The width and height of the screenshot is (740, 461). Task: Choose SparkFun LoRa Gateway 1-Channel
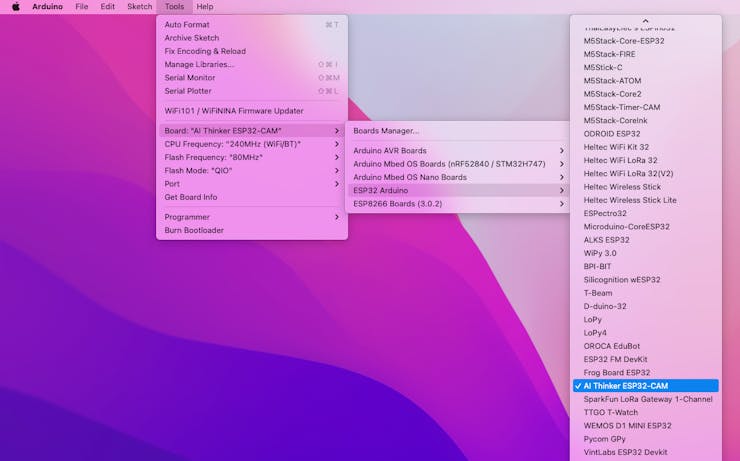pyautogui.click(x=646, y=399)
